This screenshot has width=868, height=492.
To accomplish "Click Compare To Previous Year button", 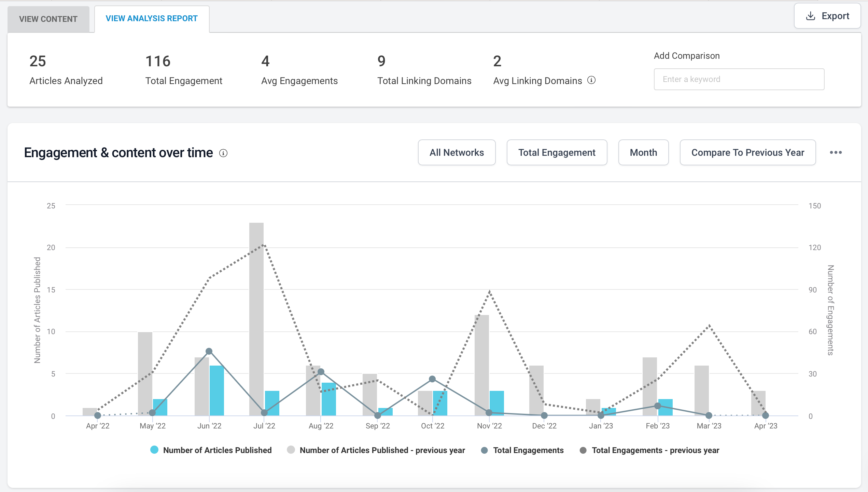I will (x=747, y=153).
